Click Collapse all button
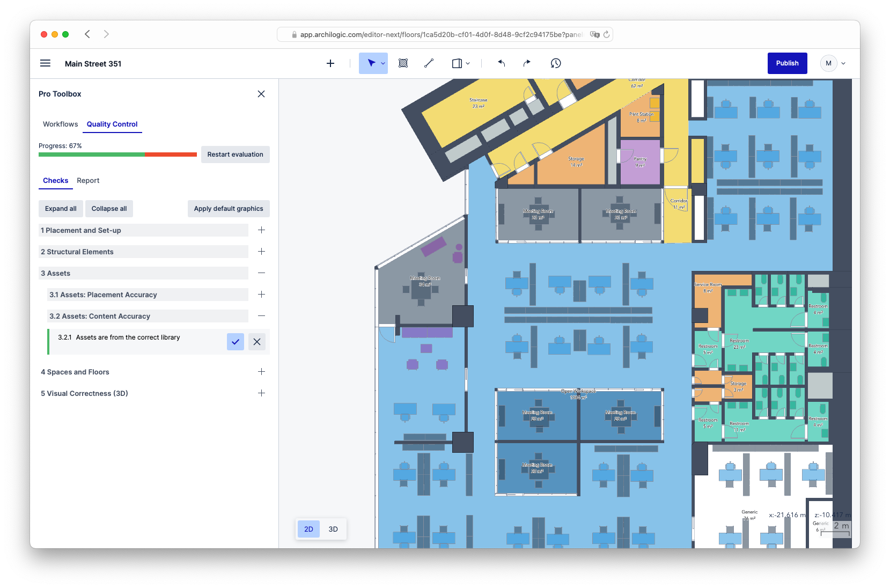This screenshot has height=588, width=890. coord(109,209)
